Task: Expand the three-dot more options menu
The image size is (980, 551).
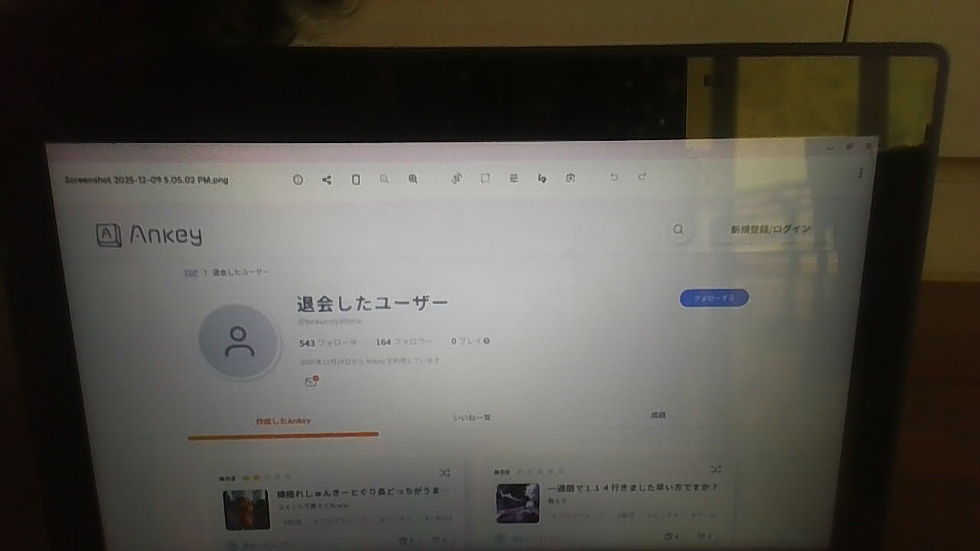Action: [861, 174]
